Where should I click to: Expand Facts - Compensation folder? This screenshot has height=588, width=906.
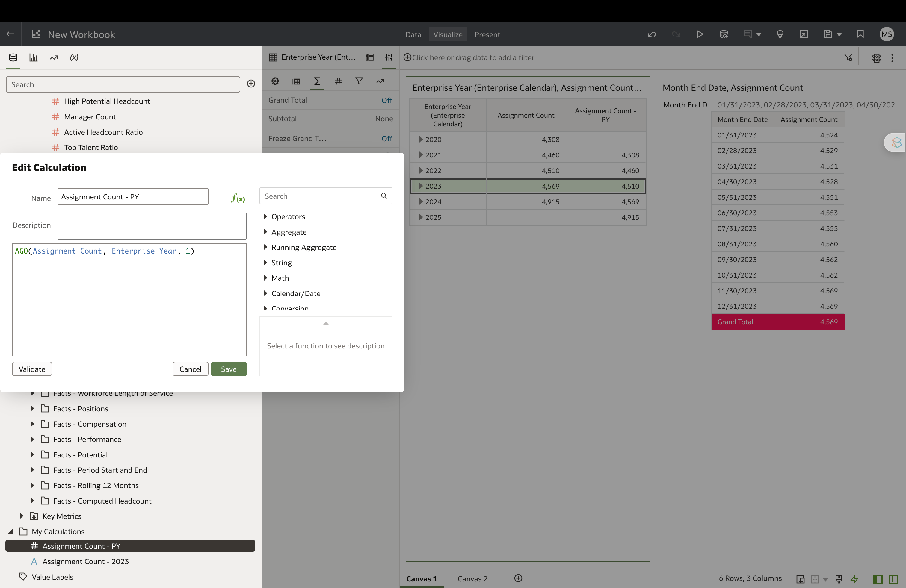point(32,424)
